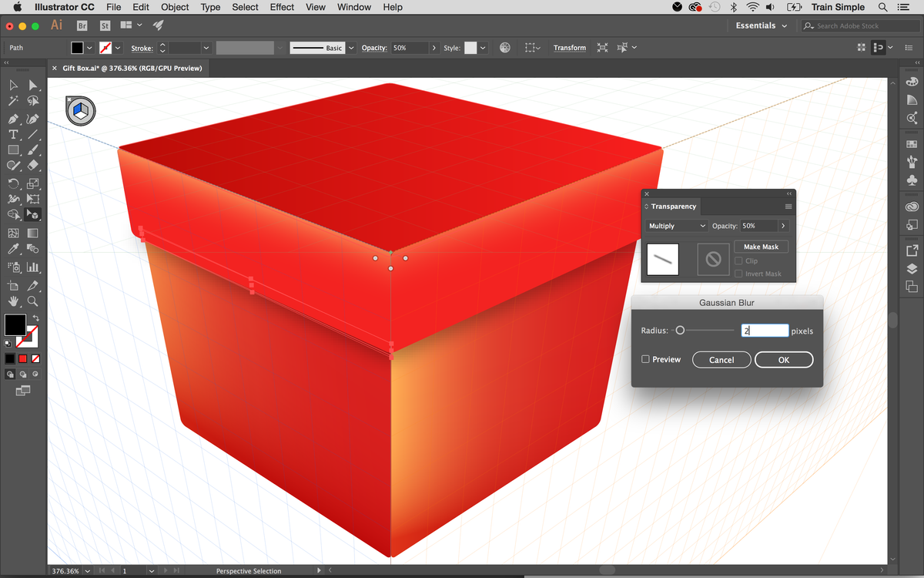924x578 pixels.
Task: Select the Pen tool
Action: click(x=14, y=118)
